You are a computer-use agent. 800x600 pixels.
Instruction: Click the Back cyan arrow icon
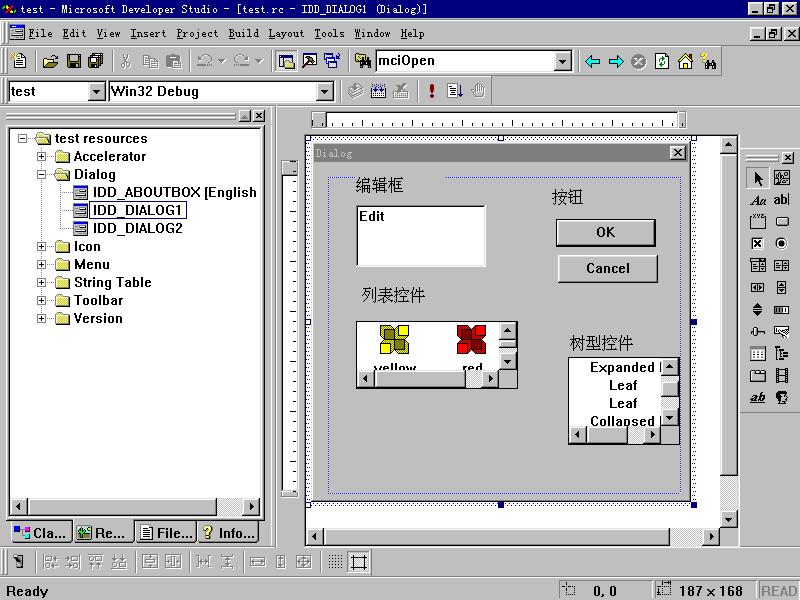592,62
